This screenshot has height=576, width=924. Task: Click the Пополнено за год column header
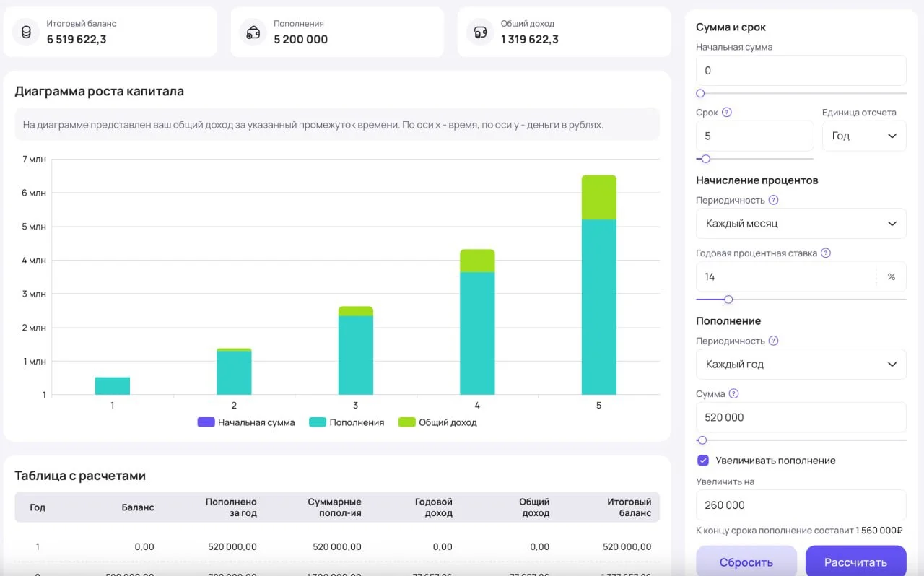click(x=231, y=507)
